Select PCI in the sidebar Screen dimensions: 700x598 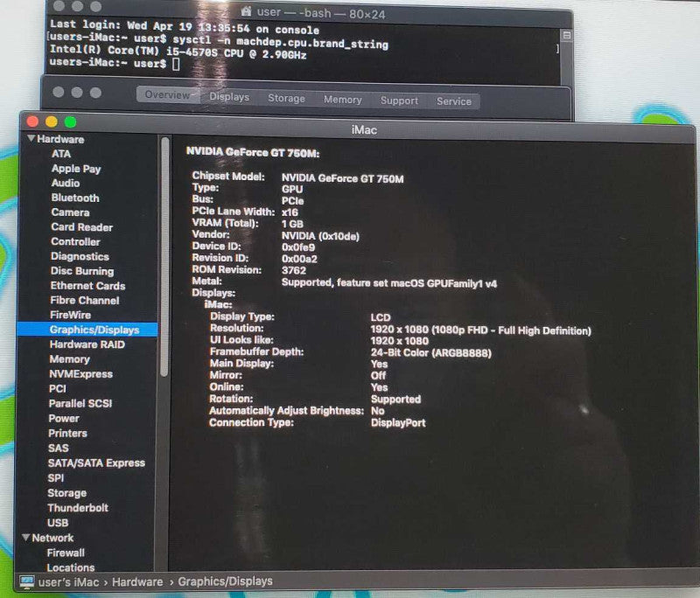pyautogui.click(x=58, y=389)
